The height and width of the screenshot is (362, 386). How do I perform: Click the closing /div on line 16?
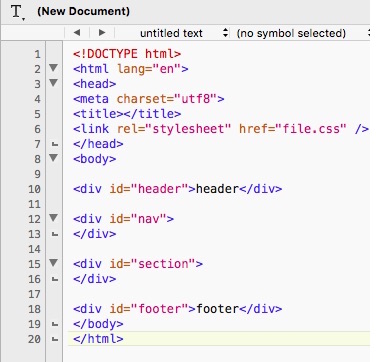(95, 279)
